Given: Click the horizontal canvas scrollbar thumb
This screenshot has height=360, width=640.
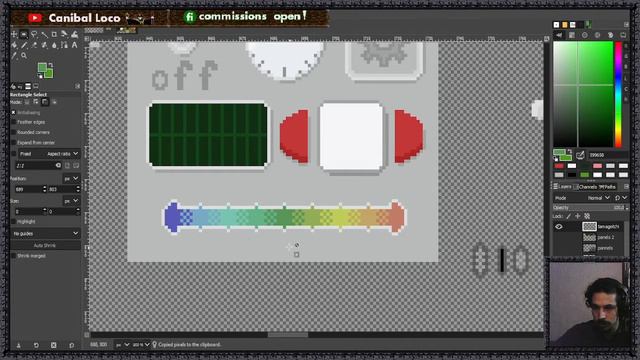Looking at the screenshot, I should point(288,335).
